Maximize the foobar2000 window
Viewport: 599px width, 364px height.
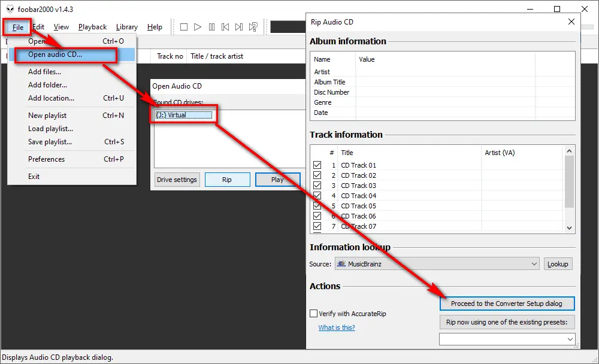[557, 9]
